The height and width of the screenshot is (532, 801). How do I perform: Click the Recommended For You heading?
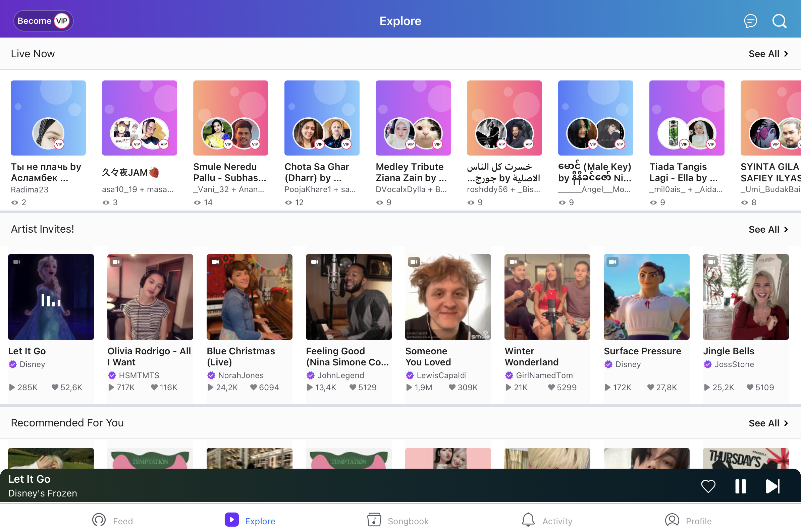coord(67,423)
